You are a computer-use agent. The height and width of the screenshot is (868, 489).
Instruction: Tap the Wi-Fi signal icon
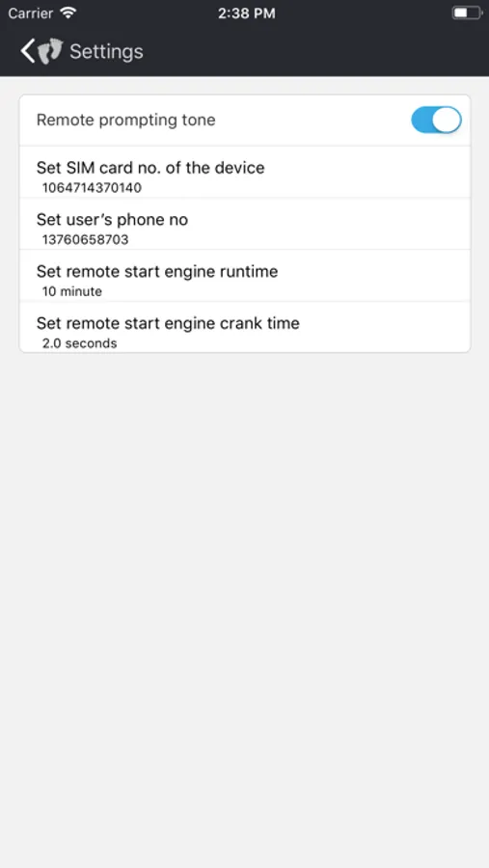pyautogui.click(x=68, y=13)
